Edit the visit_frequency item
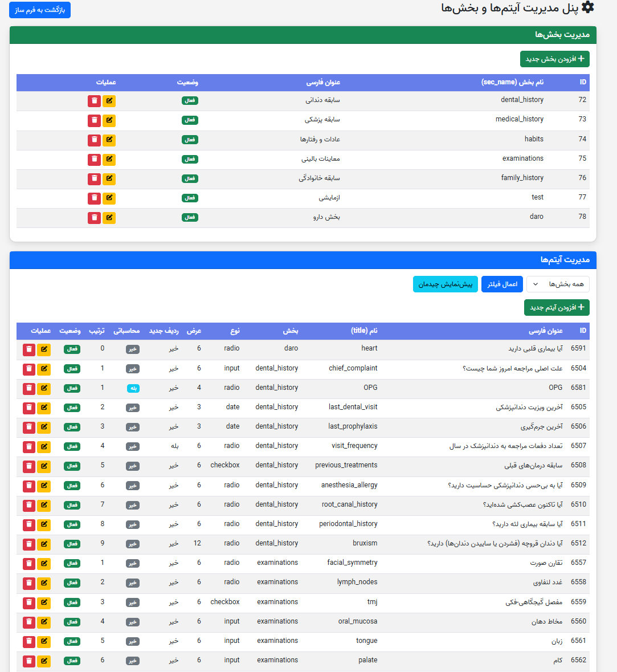This screenshot has width=617, height=672. pyautogui.click(x=44, y=447)
